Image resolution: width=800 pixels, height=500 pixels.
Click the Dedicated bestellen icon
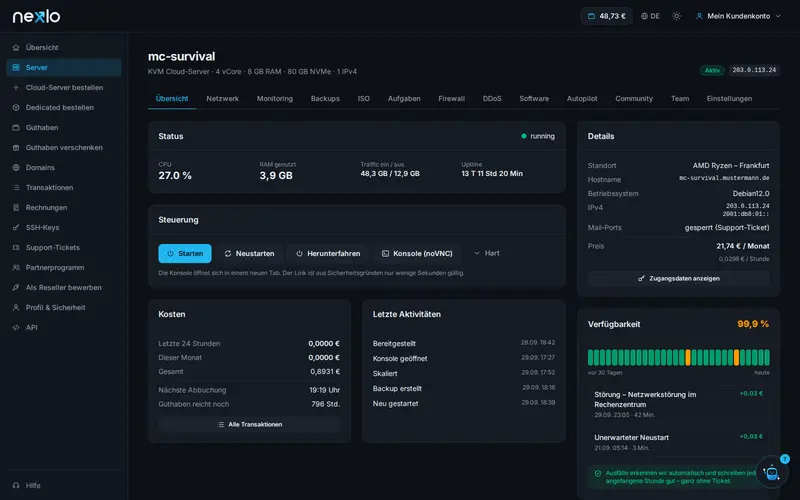click(x=16, y=108)
